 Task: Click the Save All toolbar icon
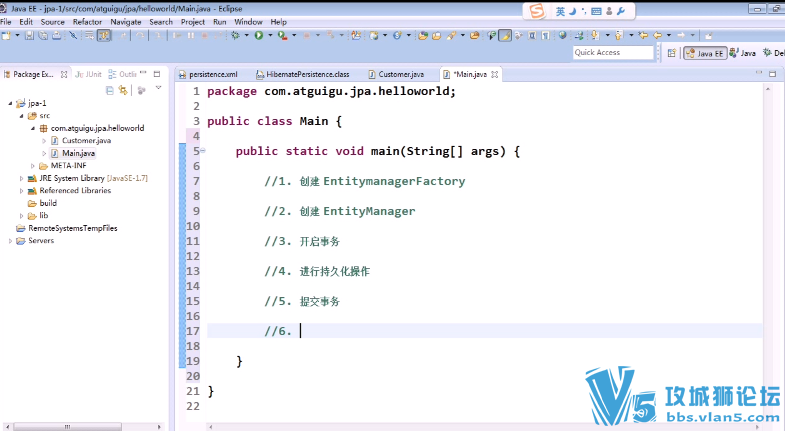[43, 36]
